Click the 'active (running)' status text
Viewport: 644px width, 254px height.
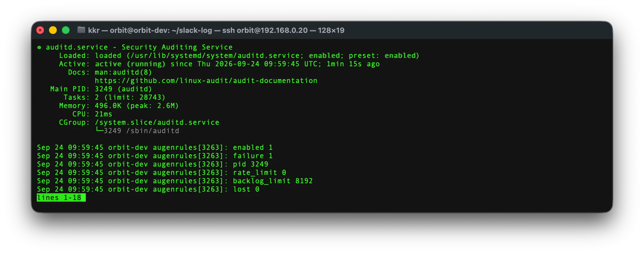pyautogui.click(x=130, y=64)
